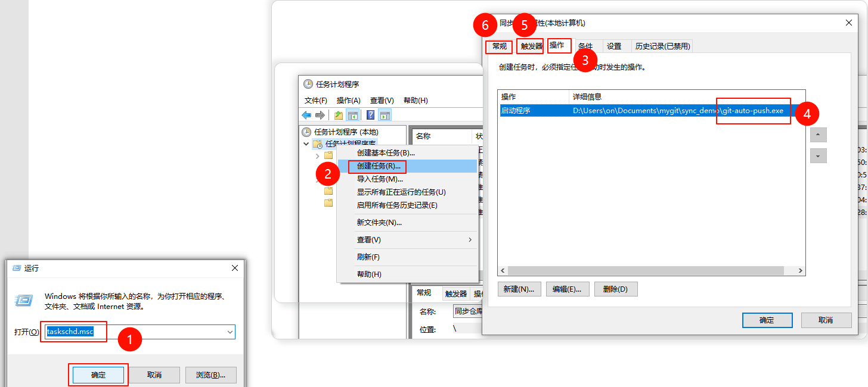Select 触发器 tab in Task Scheduler bottom pane
This screenshot has width=868, height=387.
tap(456, 294)
